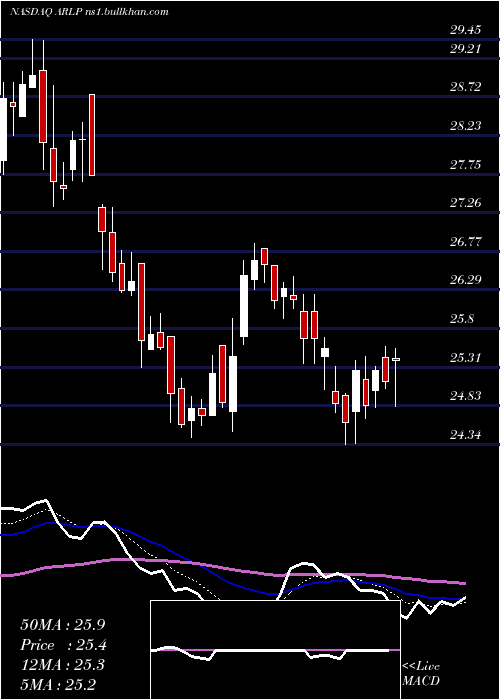Viewport: 500px width, 700px height.
Task: Select the 29.45 price level label
Action: pos(466,30)
